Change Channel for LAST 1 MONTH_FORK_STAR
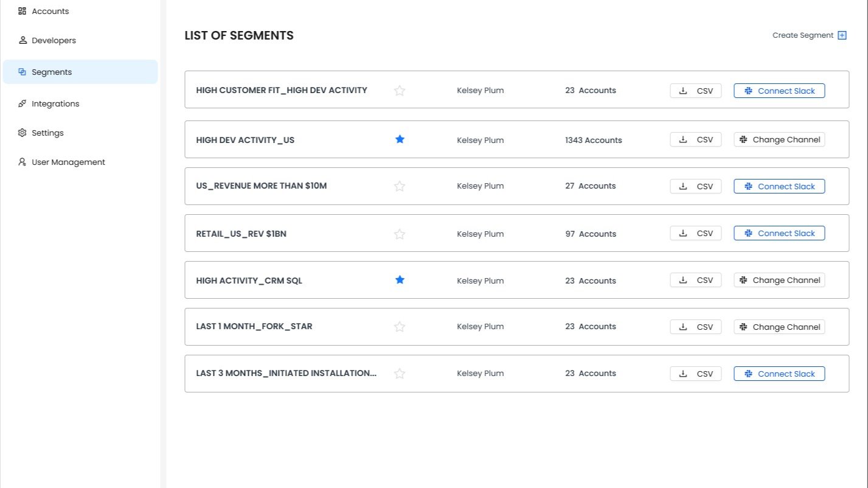Image resolution: width=868 pixels, height=488 pixels. coord(779,327)
